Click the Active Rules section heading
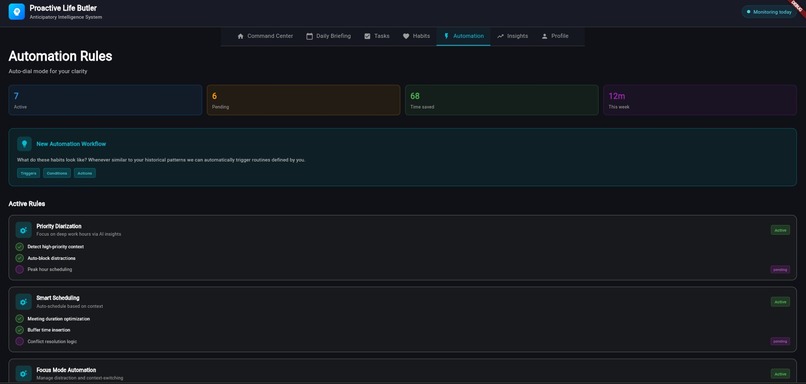 27,204
